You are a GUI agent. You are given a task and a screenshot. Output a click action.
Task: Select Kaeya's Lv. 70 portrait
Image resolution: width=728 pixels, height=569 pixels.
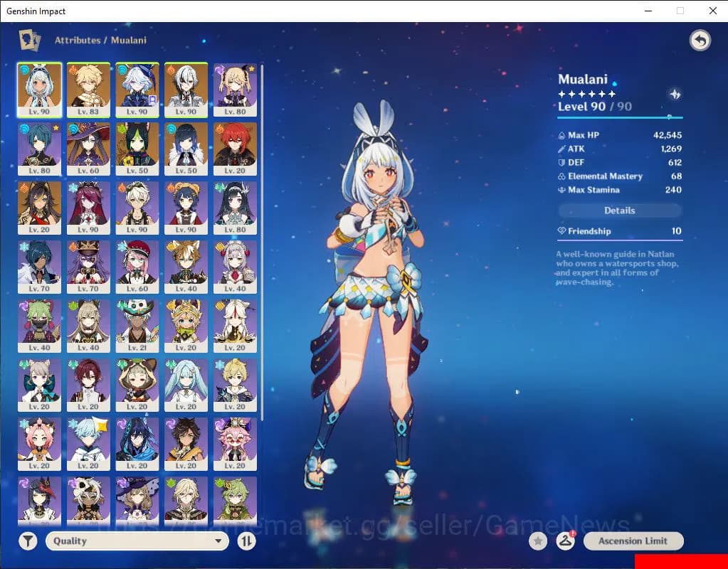click(39, 267)
